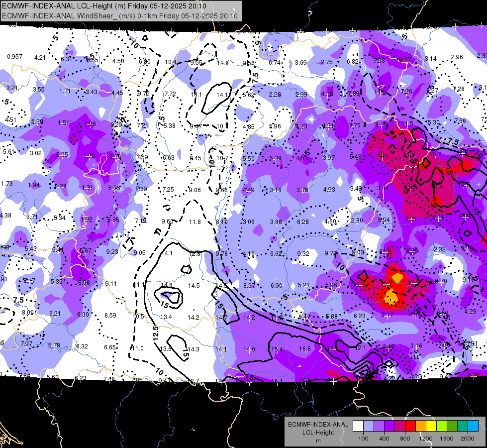Click the wind shear value 2.80
The width and height of the screenshot is (487, 448).
tap(357, 221)
